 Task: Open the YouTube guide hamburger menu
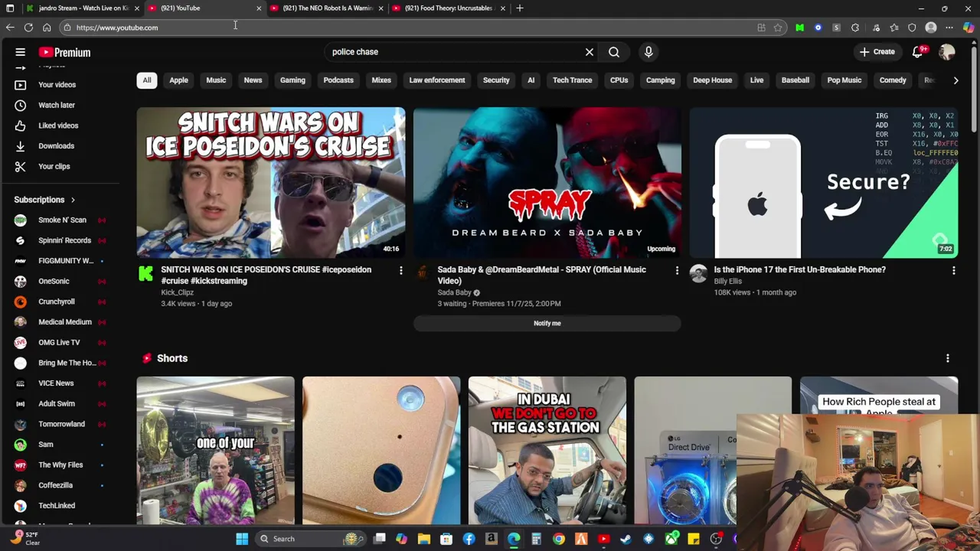tap(21, 52)
